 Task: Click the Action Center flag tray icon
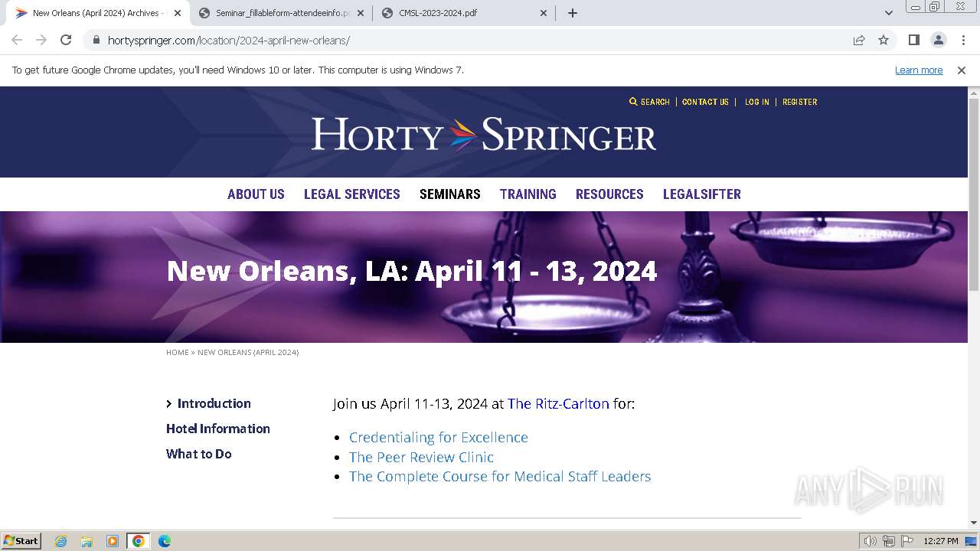click(907, 541)
